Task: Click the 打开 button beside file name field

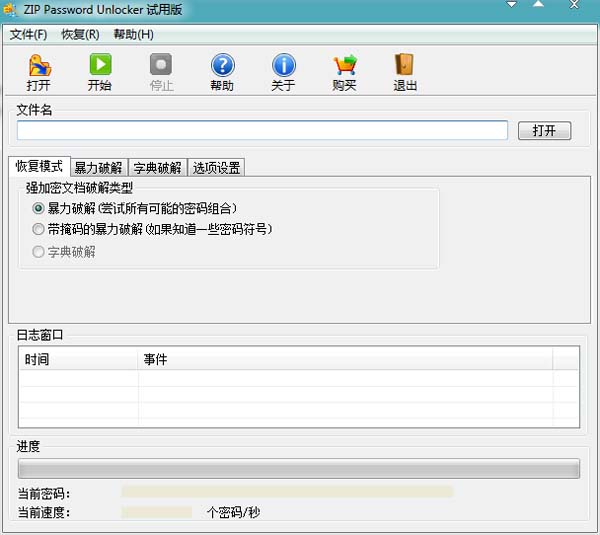Action: [544, 131]
